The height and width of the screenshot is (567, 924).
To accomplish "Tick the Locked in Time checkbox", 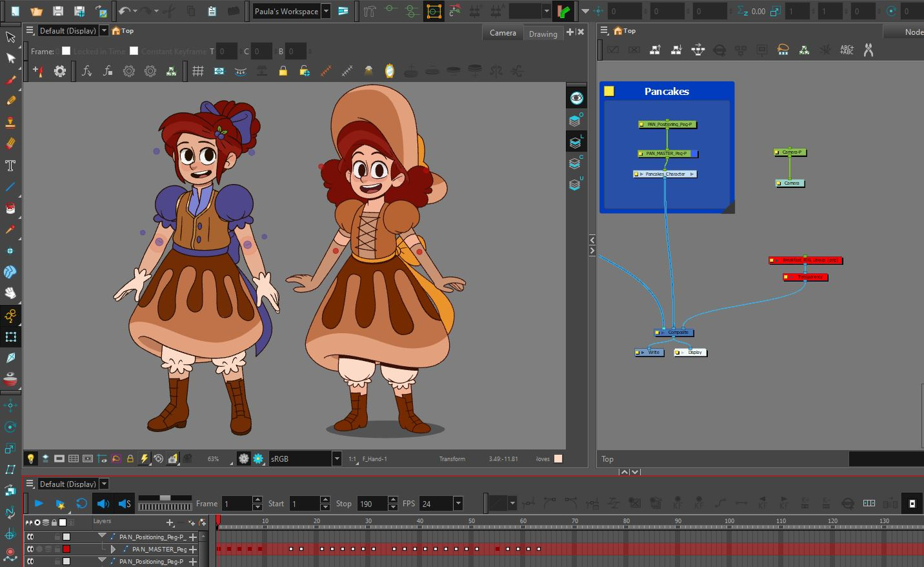I will 66,51.
